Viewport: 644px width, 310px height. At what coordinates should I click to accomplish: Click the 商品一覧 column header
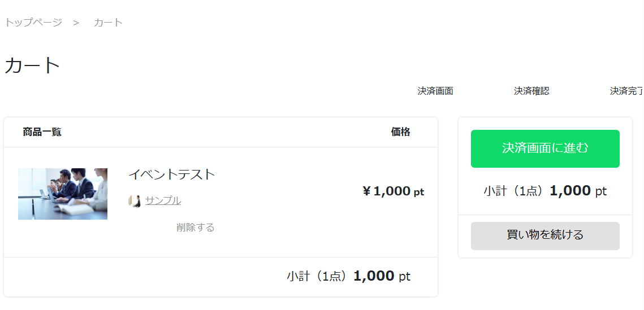42,132
